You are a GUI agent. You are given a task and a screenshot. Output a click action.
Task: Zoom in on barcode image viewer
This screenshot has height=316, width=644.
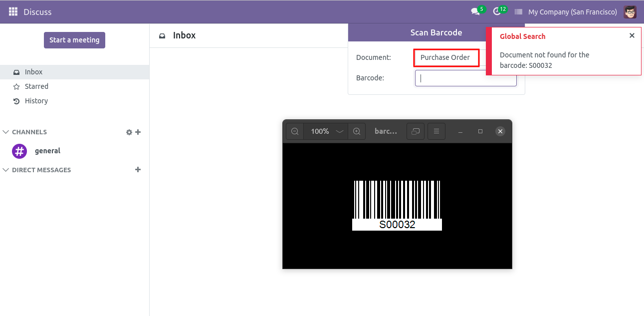pyautogui.click(x=357, y=131)
